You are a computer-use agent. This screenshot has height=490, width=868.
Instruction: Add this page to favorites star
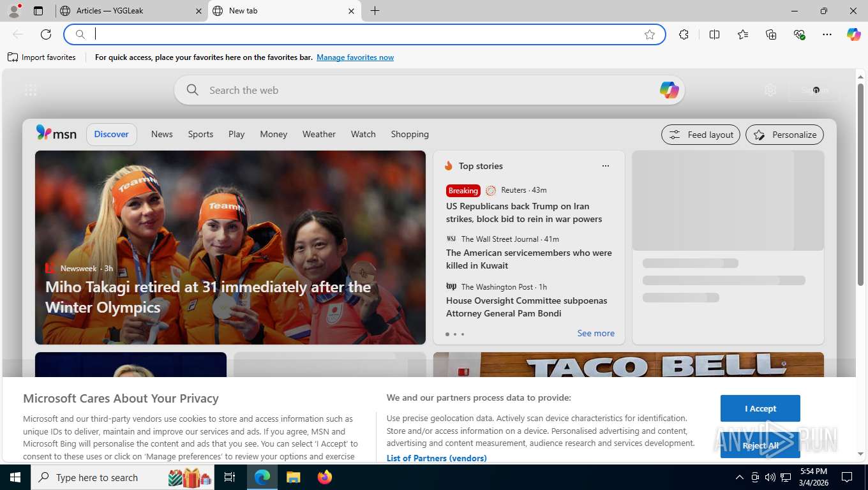[x=650, y=34]
